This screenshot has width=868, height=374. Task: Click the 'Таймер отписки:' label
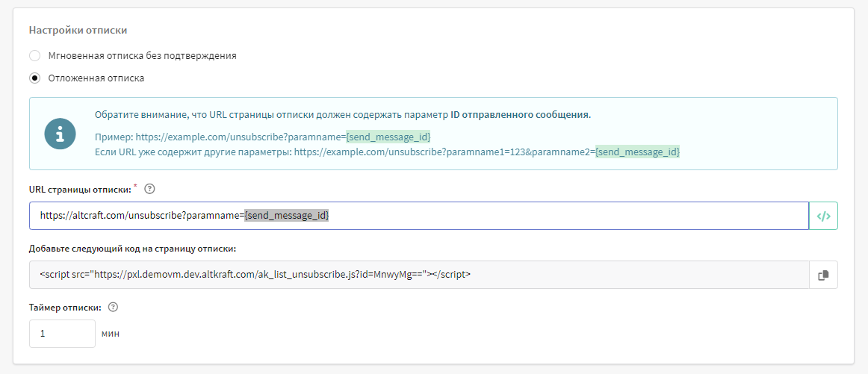coord(65,308)
